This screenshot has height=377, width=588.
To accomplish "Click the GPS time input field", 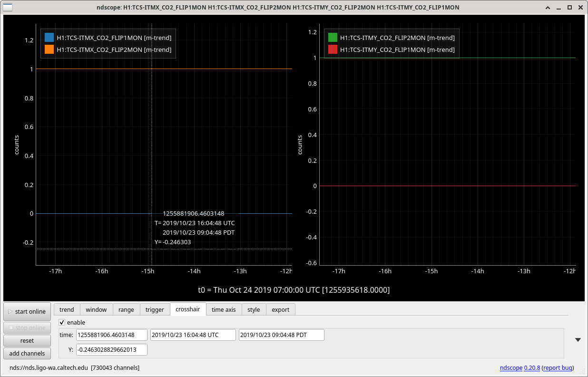I will tap(112, 335).
